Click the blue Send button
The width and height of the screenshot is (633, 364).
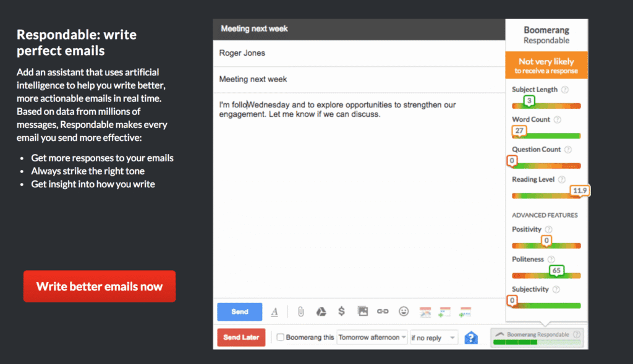(239, 312)
